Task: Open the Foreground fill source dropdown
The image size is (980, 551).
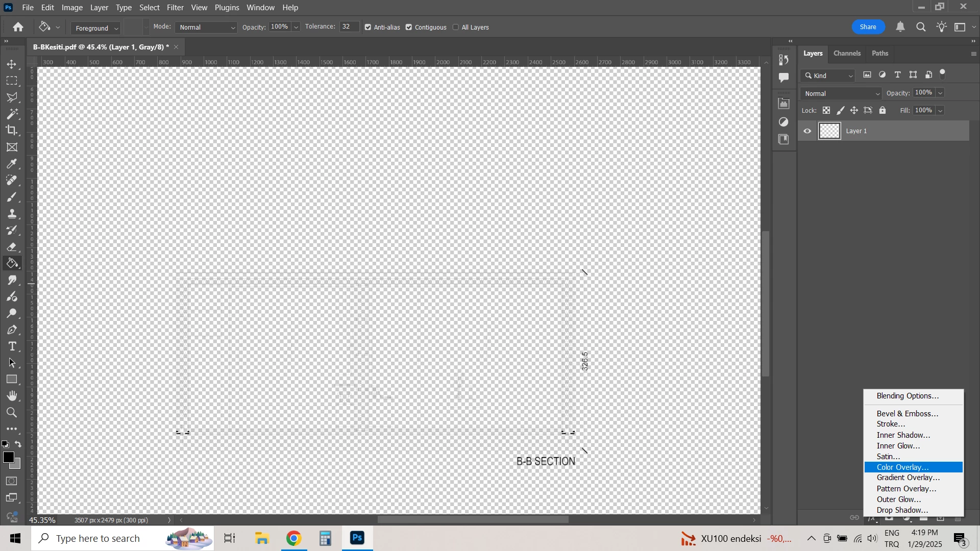Action: click(x=96, y=28)
